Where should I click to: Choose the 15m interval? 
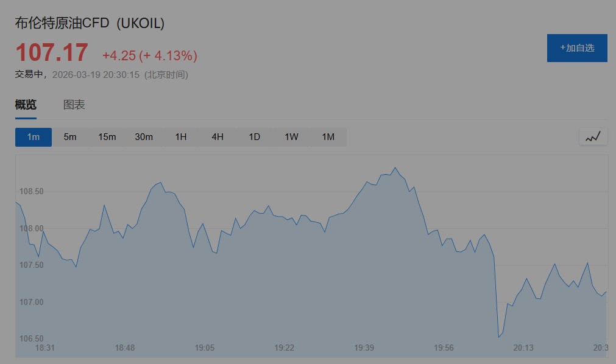coord(107,137)
